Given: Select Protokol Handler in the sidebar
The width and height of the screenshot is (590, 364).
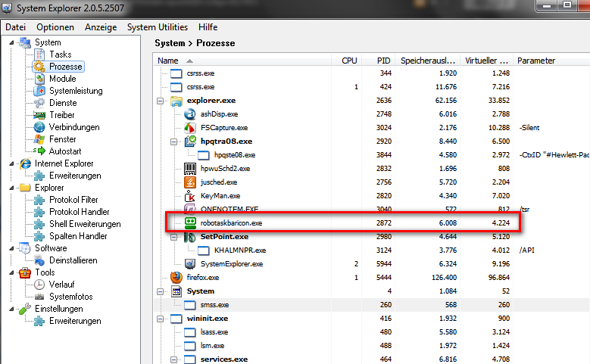Looking at the screenshot, I should point(80,212).
